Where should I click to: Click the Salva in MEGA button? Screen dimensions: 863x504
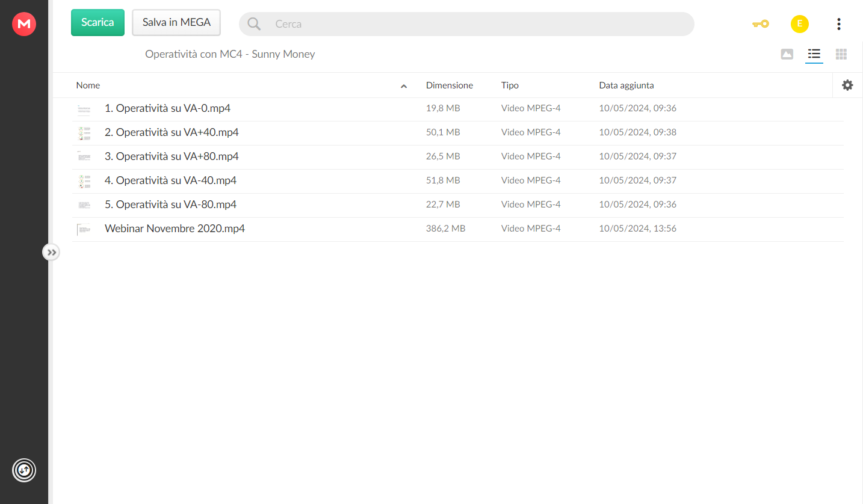click(x=176, y=22)
